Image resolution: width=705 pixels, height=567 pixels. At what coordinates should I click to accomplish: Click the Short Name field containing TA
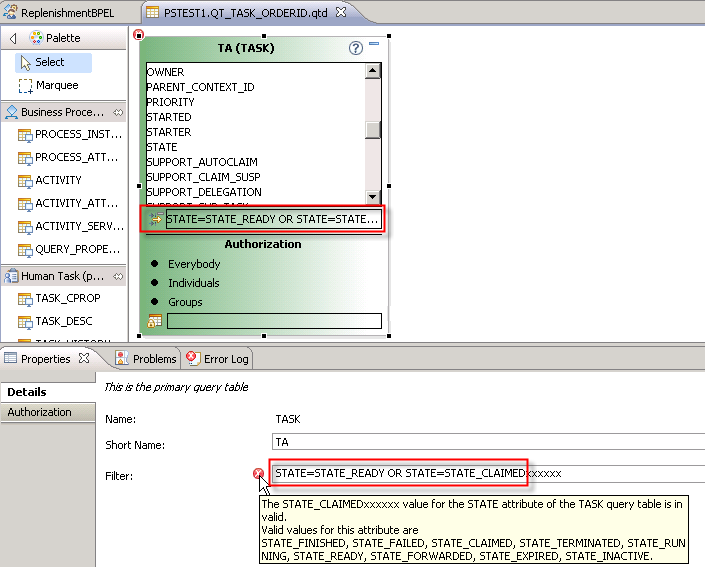[488, 442]
